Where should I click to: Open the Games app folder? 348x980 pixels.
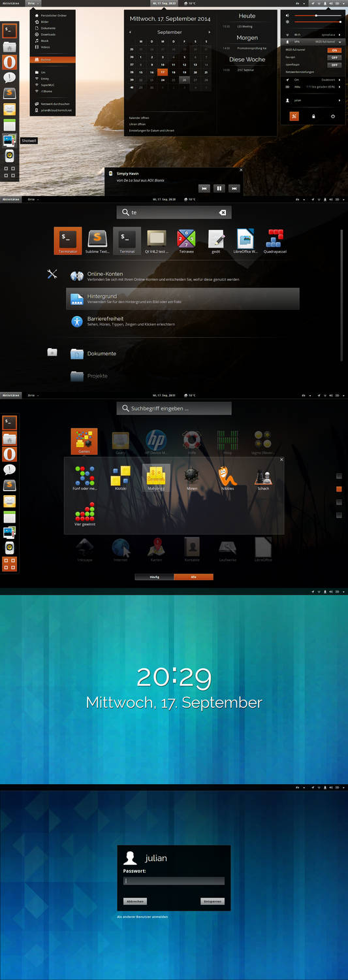pyautogui.click(x=84, y=441)
